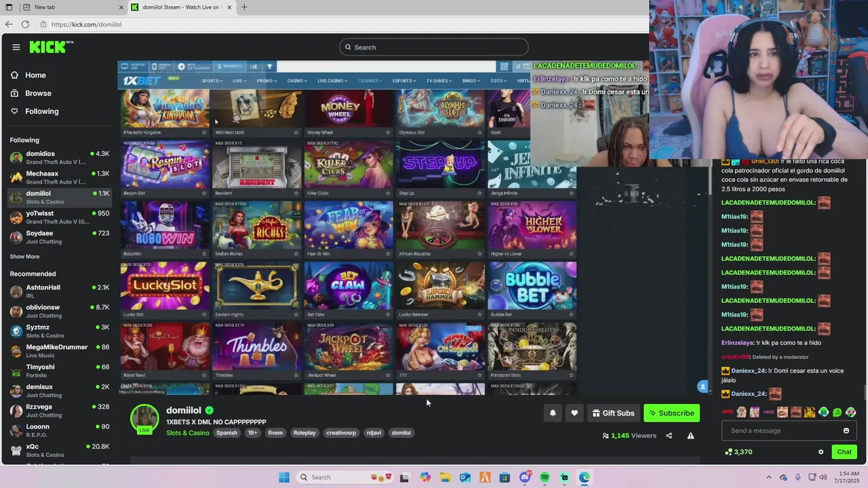The height and width of the screenshot is (488, 868).
Task: Open Browse in Kick sidebar
Action: pos(31,93)
